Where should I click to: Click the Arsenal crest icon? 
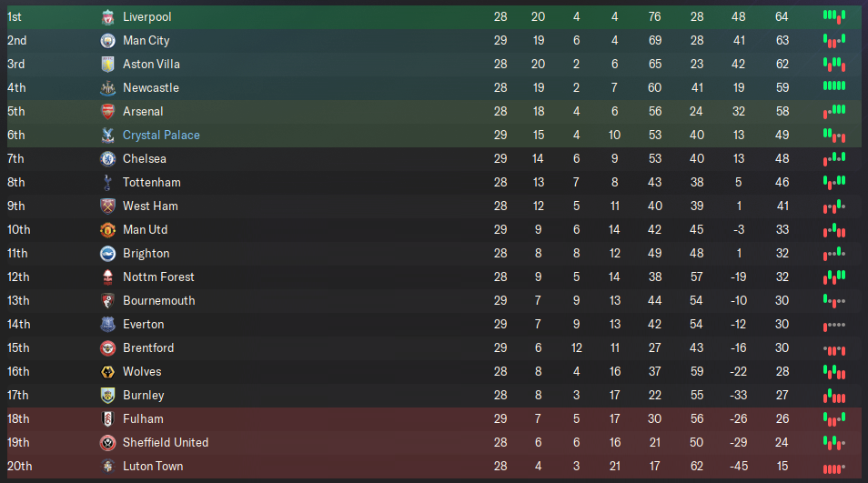click(x=107, y=112)
